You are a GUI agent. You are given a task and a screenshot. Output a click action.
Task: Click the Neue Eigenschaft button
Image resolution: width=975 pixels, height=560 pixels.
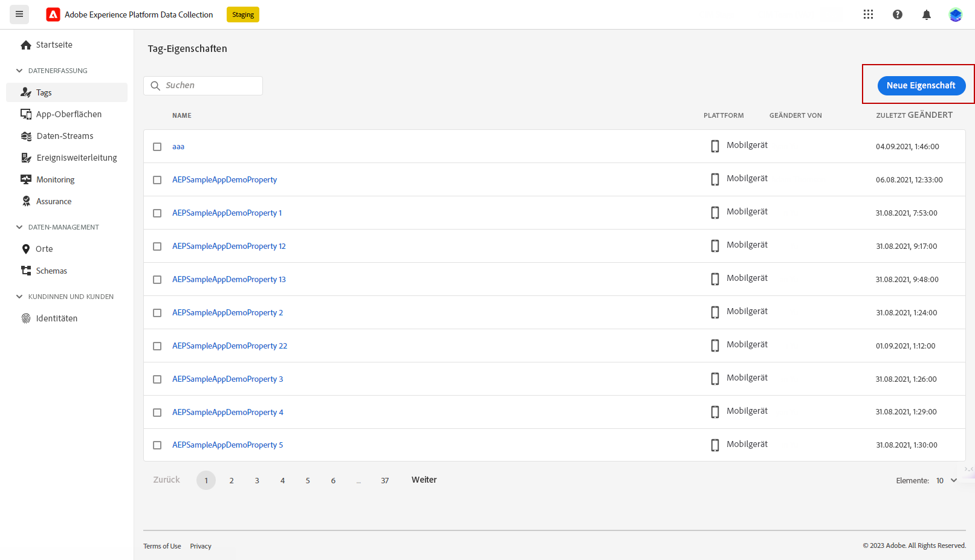[x=921, y=85]
